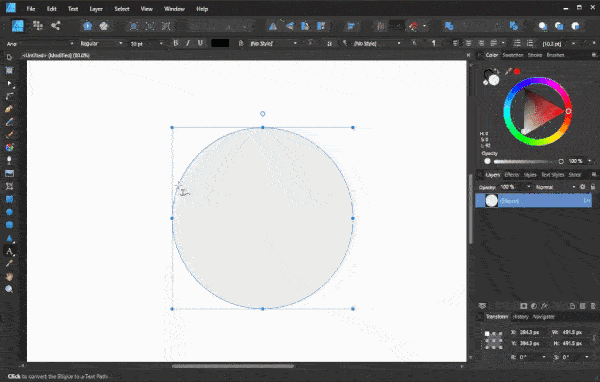The height and width of the screenshot is (382, 600).
Task: Select the Pen tool
Action: tap(10, 109)
